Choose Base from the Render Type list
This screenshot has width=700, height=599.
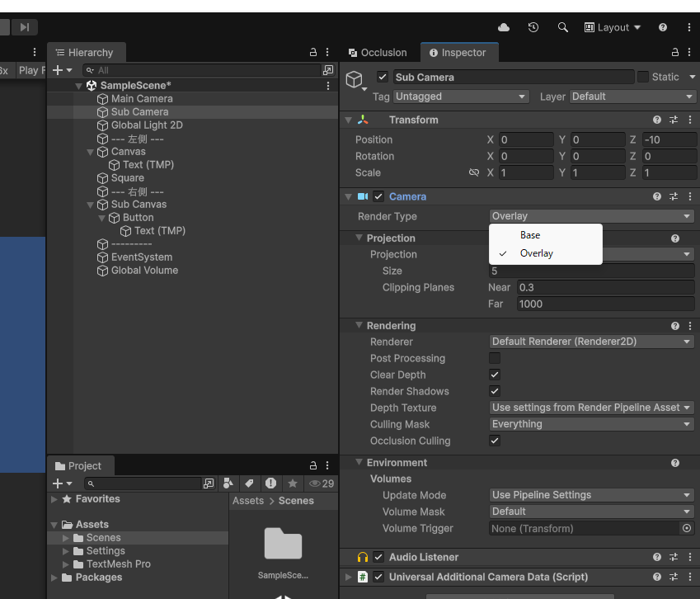click(x=530, y=235)
